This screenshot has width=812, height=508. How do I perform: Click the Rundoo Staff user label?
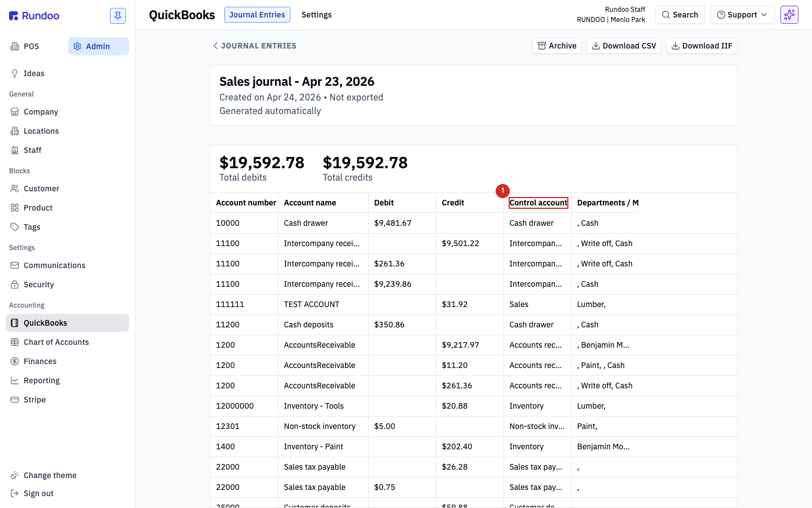pyautogui.click(x=625, y=10)
